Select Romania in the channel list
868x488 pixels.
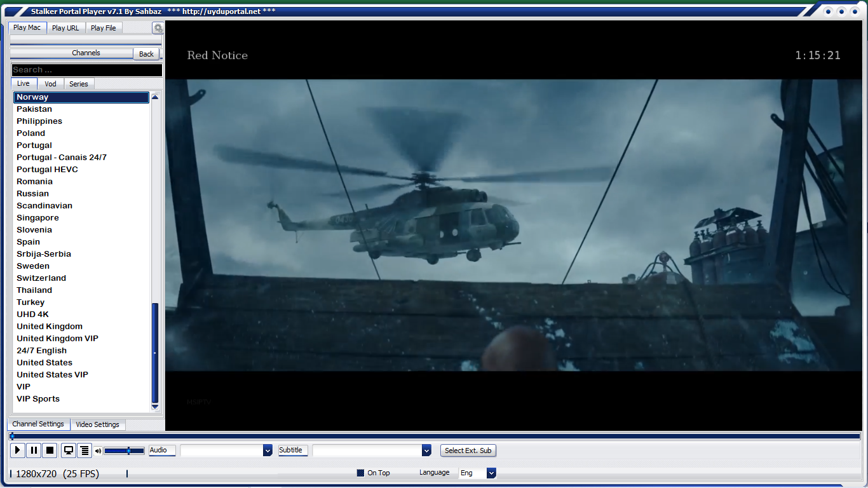(x=81, y=182)
